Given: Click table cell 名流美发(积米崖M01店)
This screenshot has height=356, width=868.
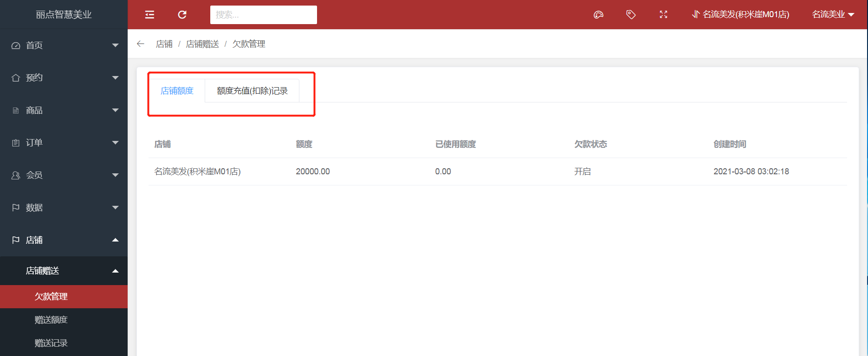Looking at the screenshot, I should click(197, 172).
